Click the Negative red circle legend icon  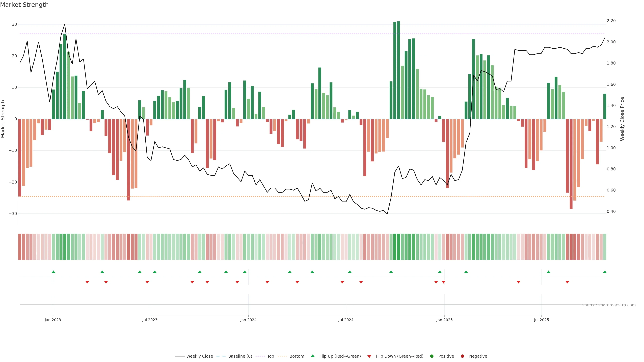click(462, 356)
